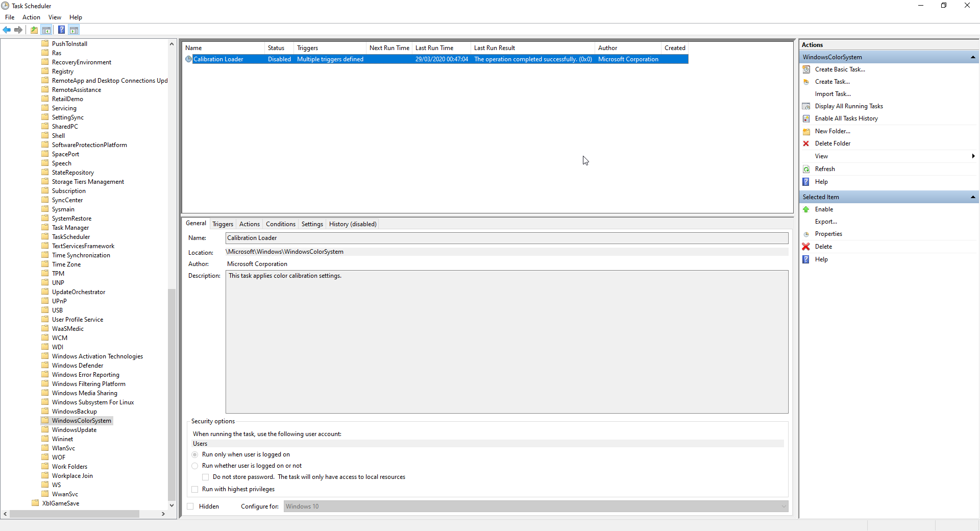Viewport: 980px width, 531px height.
Task: Collapse the WindowsColorSystem actions section
Action: pos(973,57)
